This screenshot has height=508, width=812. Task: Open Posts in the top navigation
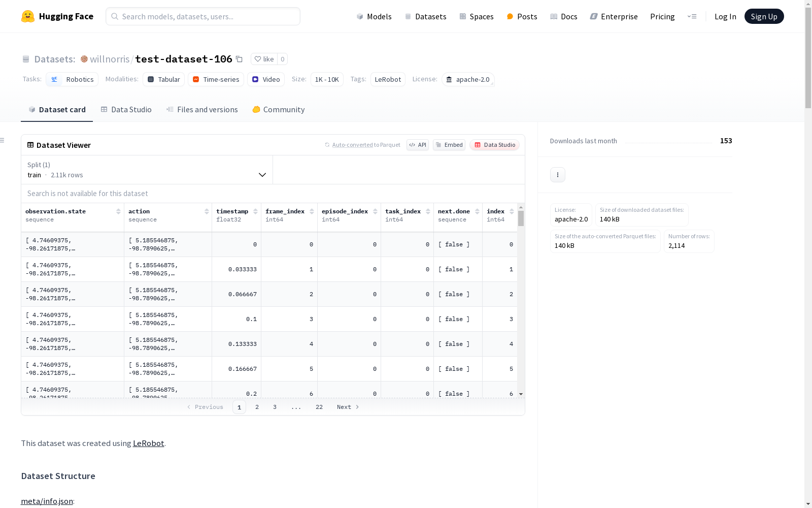(522, 16)
